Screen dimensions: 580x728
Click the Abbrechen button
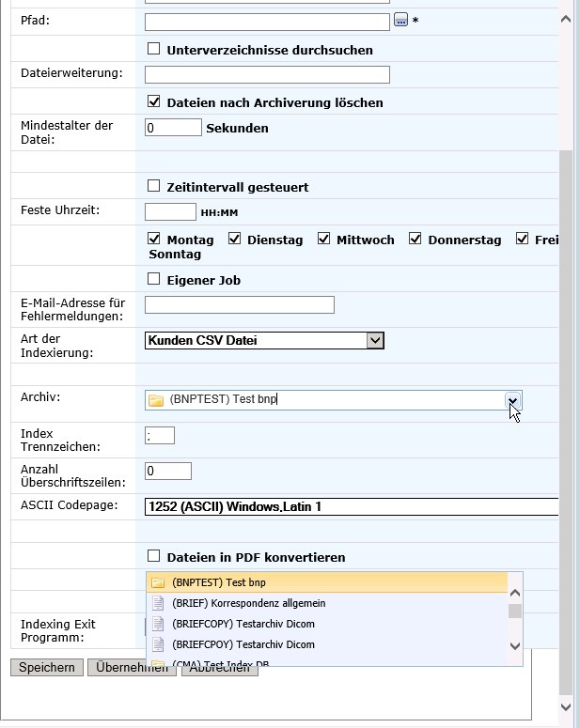[x=220, y=671]
